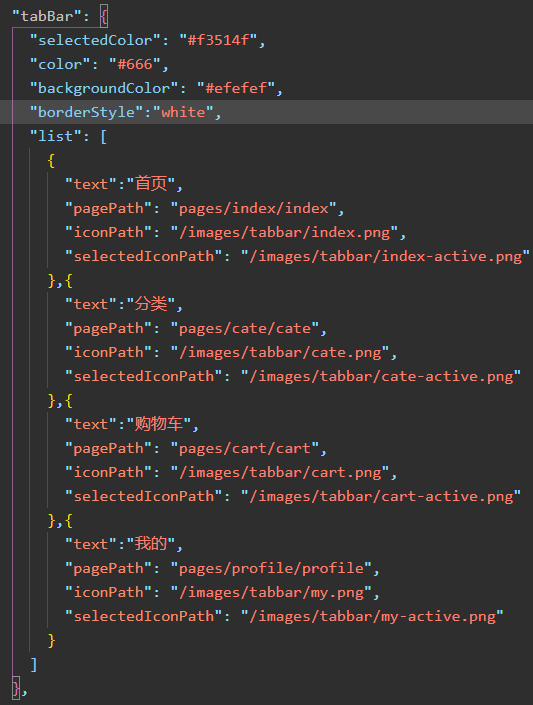The height and width of the screenshot is (705, 533).
Task: Click the "white" string value
Action: click(x=184, y=112)
